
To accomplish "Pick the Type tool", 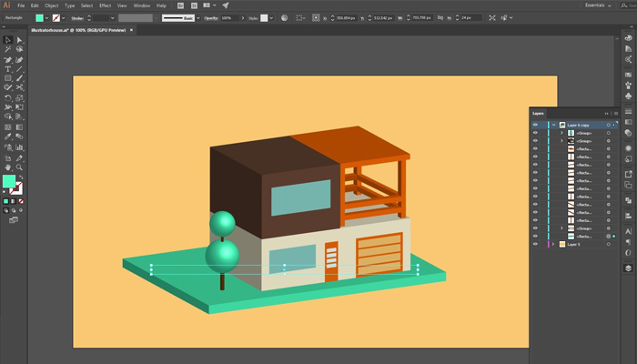I will click(7, 69).
